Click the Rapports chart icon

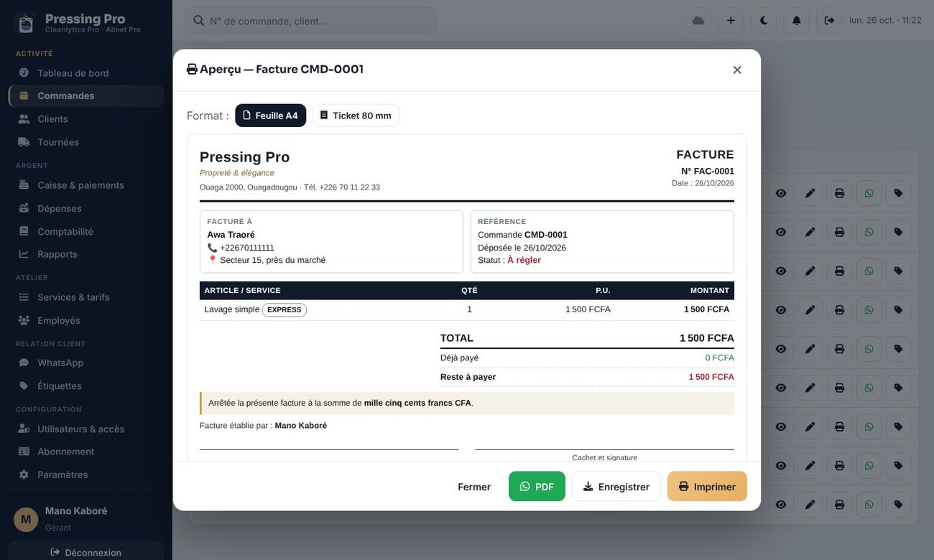24,253
